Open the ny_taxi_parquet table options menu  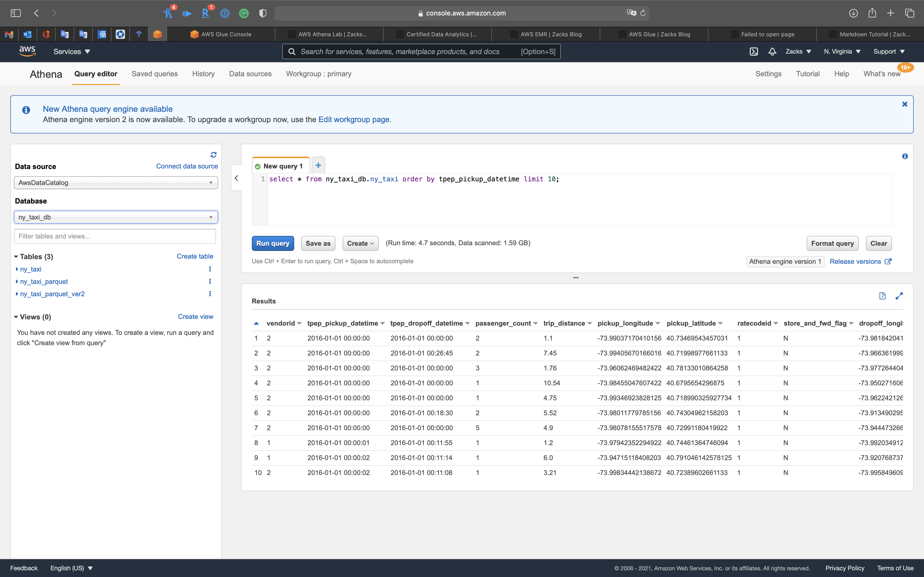(x=210, y=281)
